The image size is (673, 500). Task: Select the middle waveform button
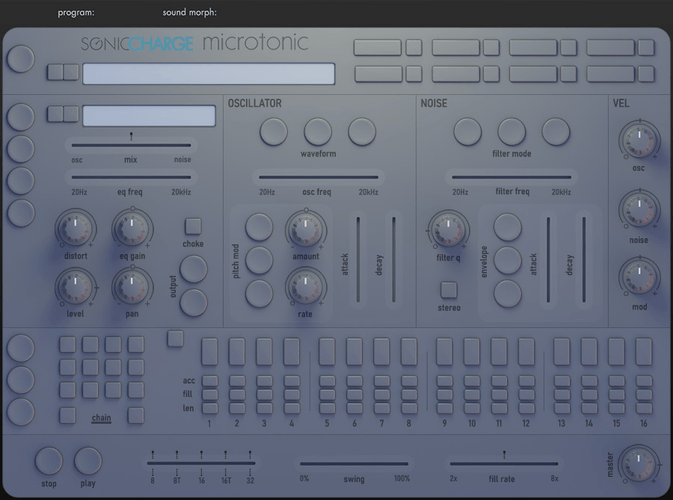318,132
